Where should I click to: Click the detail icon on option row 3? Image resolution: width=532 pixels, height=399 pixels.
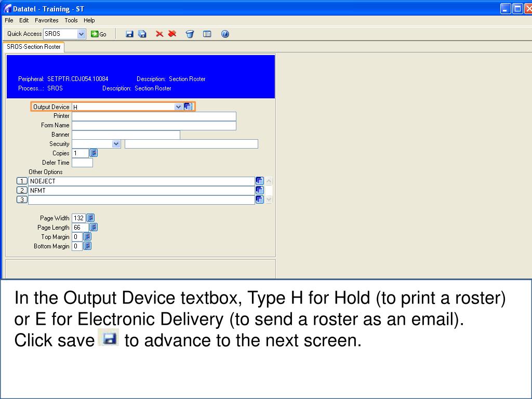(260, 199)
